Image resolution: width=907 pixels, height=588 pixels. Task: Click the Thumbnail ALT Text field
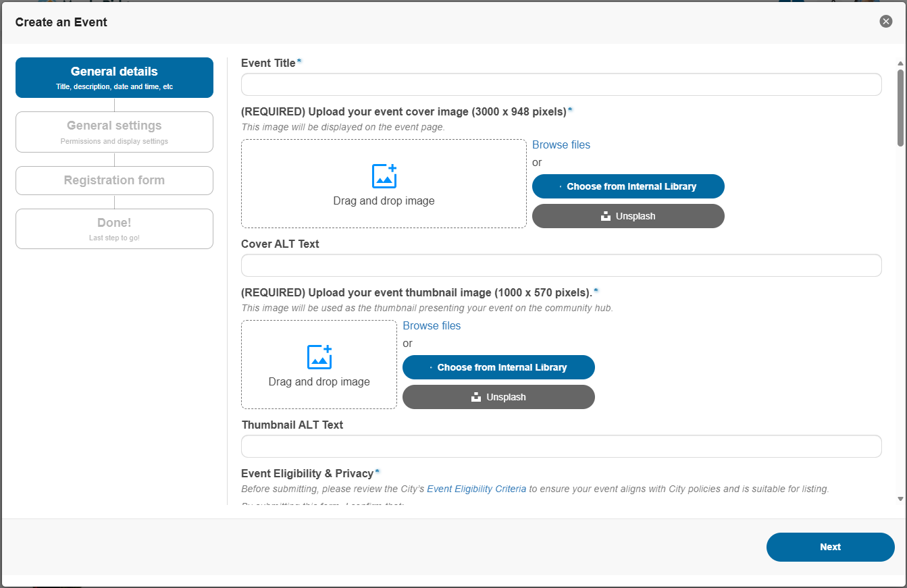pyautogui.click(x=561, y=446)
